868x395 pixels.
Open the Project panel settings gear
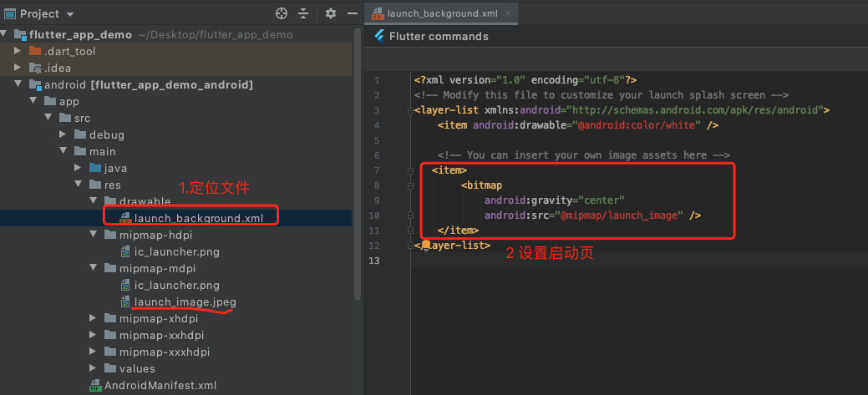point(331,14)
